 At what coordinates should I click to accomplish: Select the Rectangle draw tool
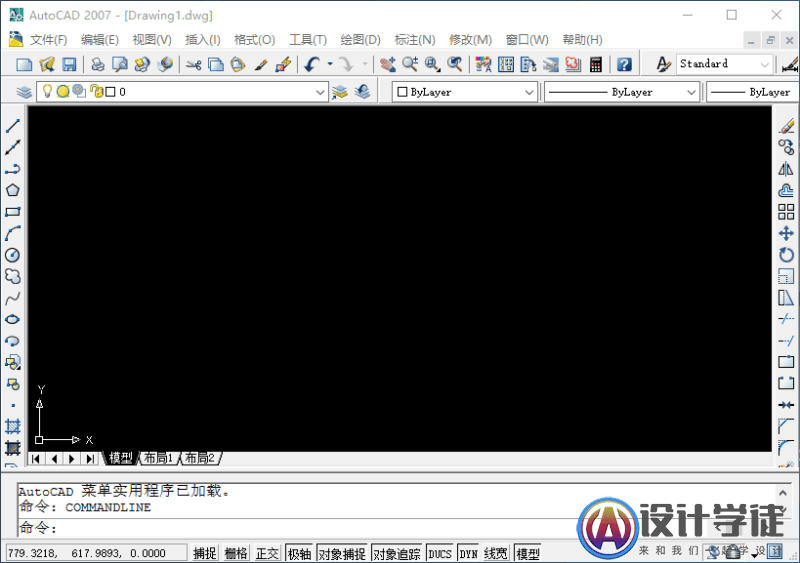[13, 212]
